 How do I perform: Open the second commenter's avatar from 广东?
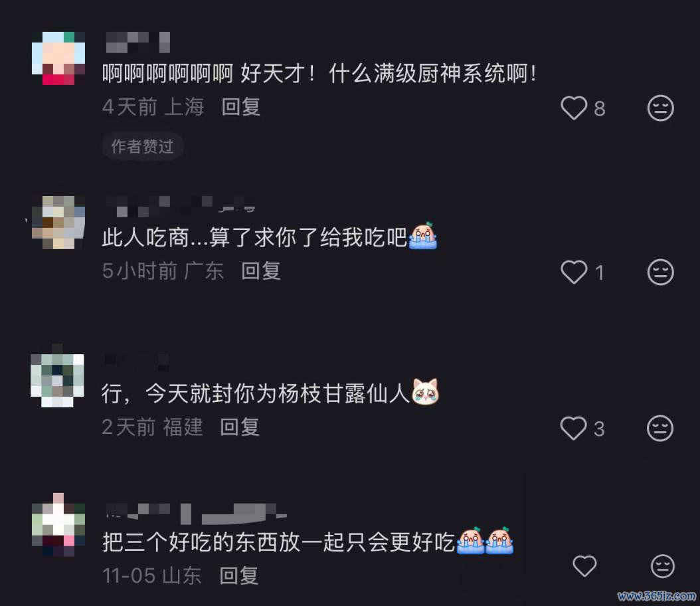pos(58,222)
